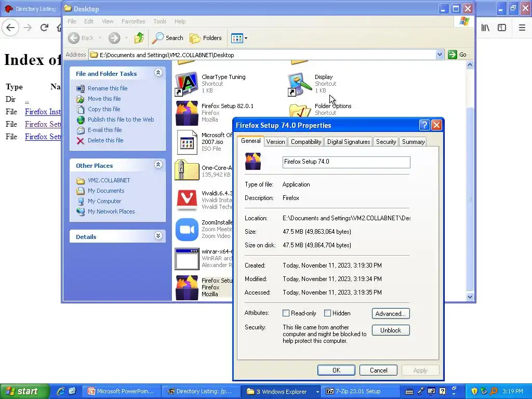Select the bottom Firefox Setup icon in list
The image size is (532, 399).
tap(187, 288)
